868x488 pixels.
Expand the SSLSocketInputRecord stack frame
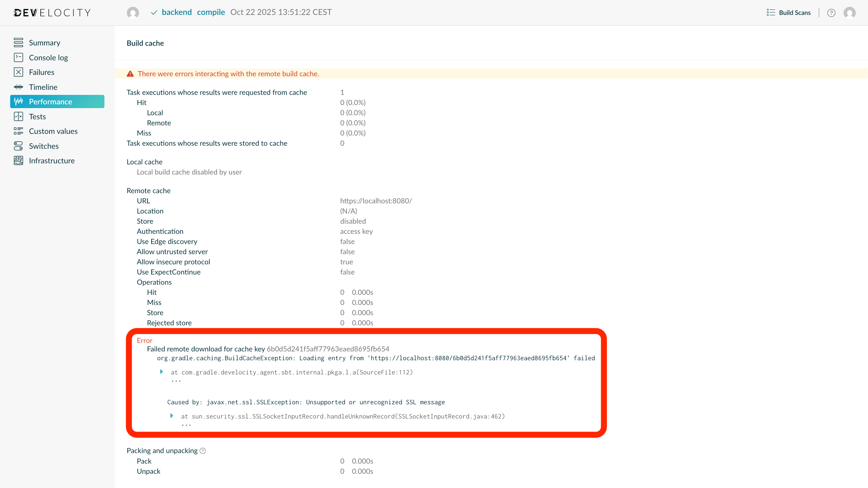click(x=172, y=416)
